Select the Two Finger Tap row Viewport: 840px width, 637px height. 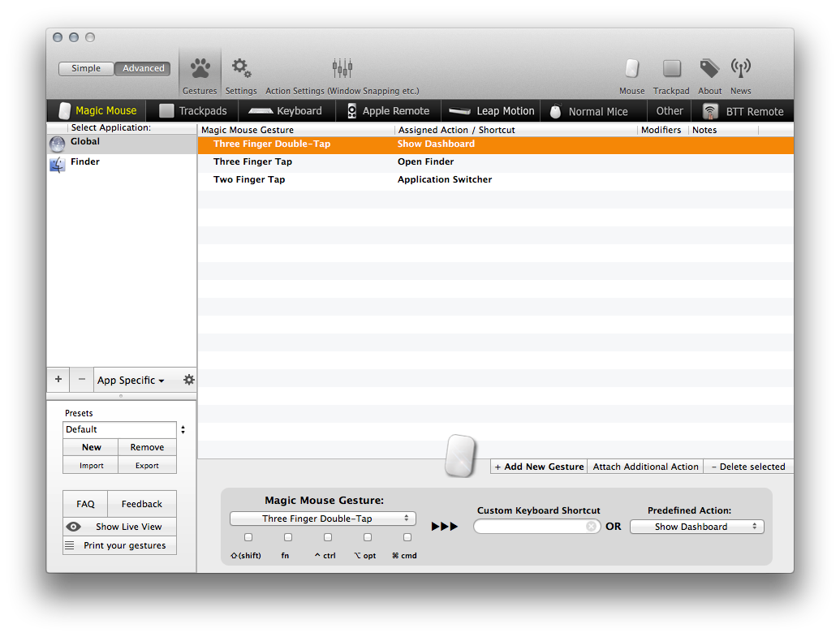[x=496, y=179]
